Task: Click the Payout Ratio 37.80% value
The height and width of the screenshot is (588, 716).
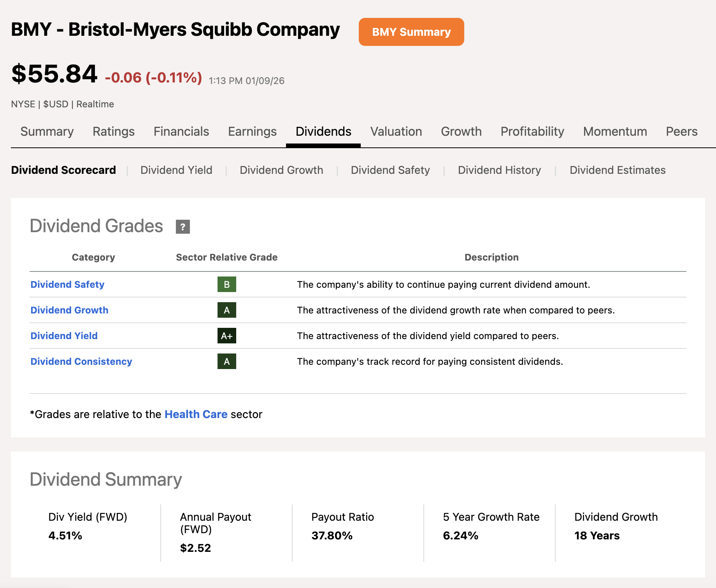Action: [332, 535]
